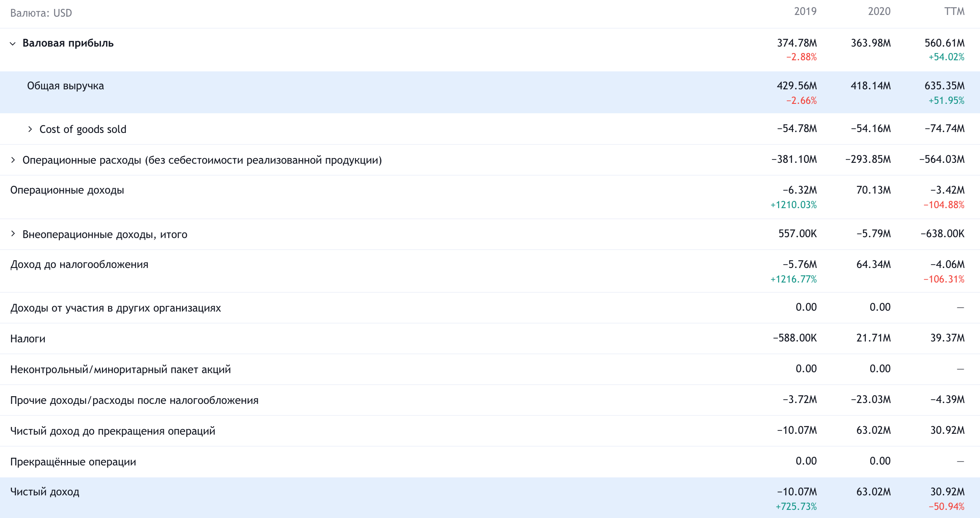Click non-operating TTM value −638.00K
This screenshot has width=980, height=518.
(x=942, y=234)
